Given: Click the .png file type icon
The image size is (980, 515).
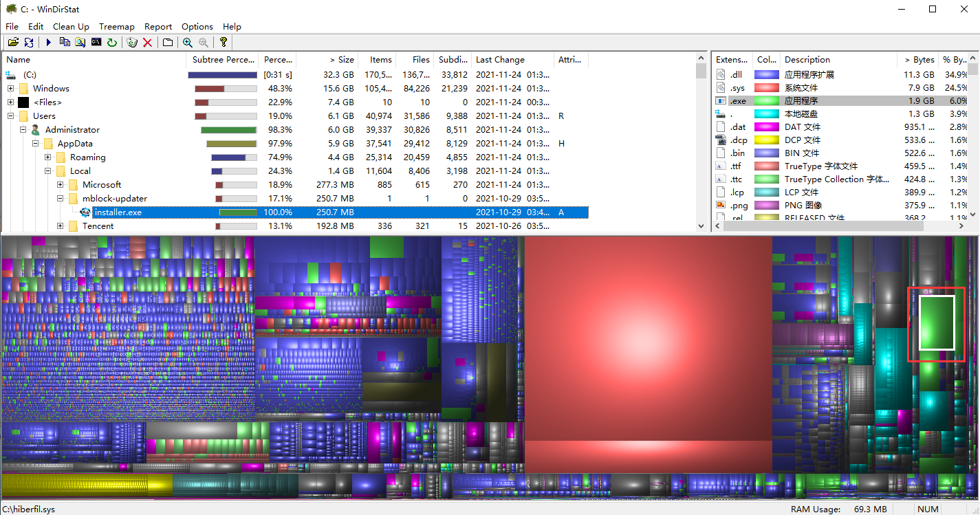Looking at the screenshot, I should click(x=721, y=205).
